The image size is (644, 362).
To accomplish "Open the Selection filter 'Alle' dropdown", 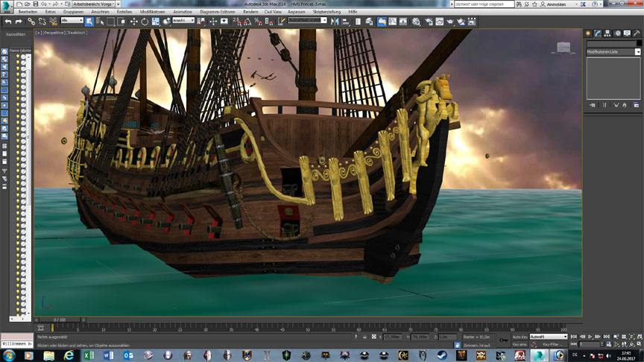I will (x=72, y=20).
